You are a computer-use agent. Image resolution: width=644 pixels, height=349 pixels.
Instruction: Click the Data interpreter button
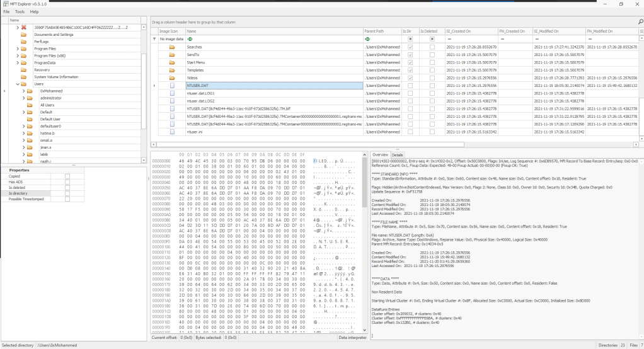tap(352, 338)
